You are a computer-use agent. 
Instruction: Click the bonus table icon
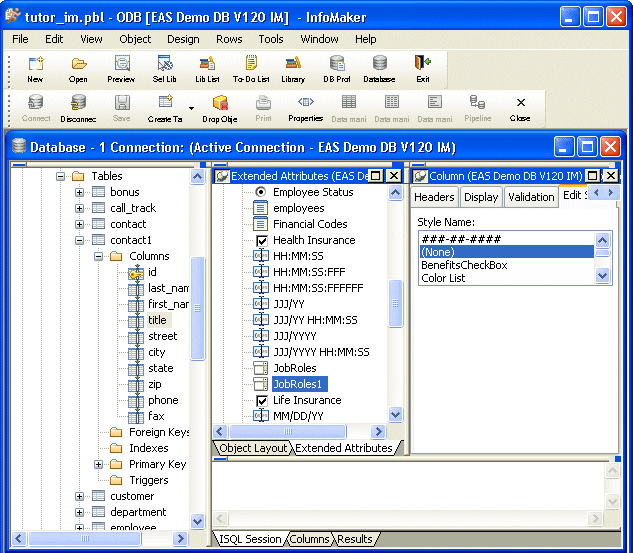(99, 192)
